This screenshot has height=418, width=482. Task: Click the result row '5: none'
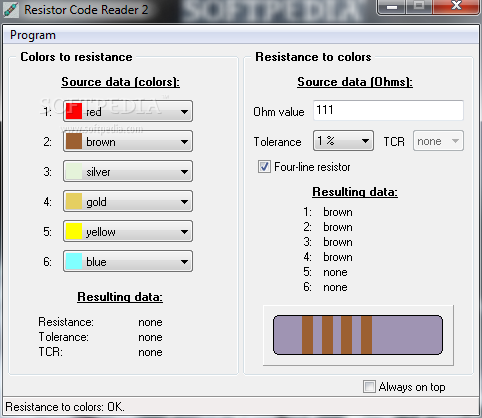[325, 272]
